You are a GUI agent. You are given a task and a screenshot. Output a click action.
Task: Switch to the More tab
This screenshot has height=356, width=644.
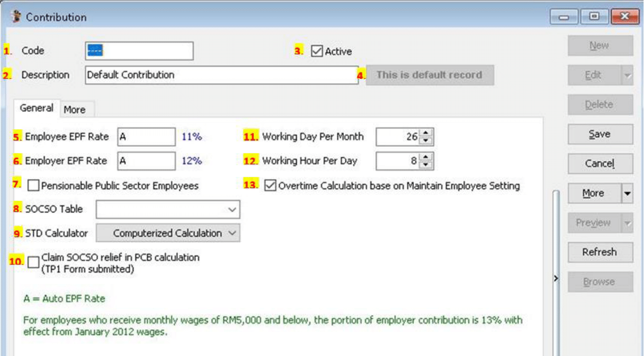(75, 110)
